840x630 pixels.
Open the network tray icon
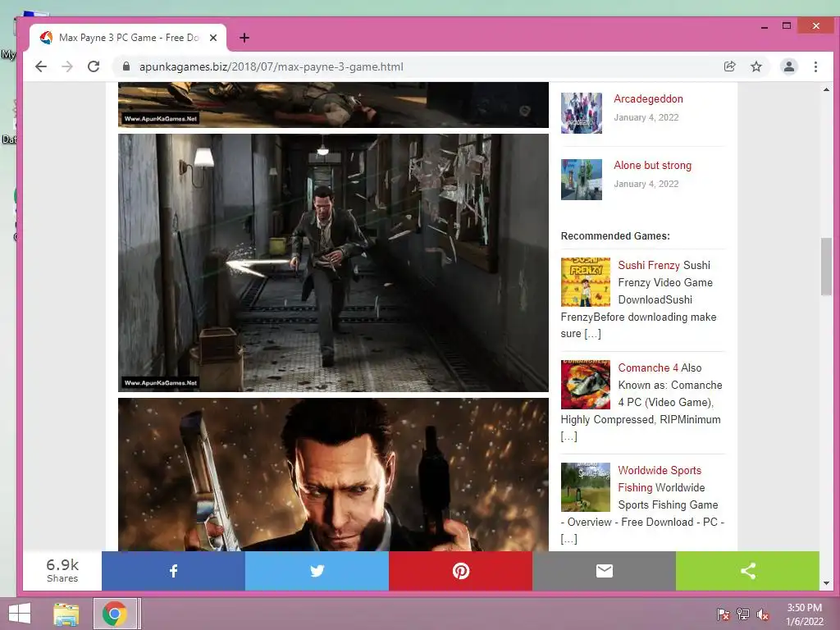(x=743, y=614)
